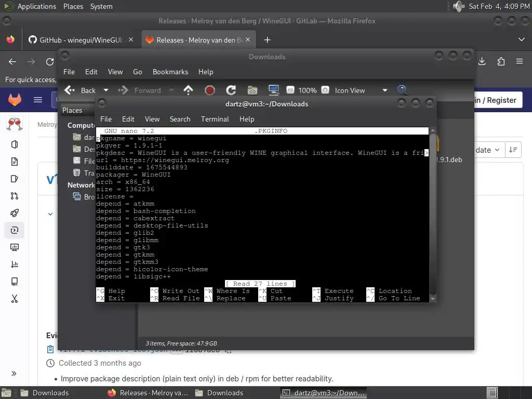
Task: Click the Sign in / Register button
Action: pos(497,100)
